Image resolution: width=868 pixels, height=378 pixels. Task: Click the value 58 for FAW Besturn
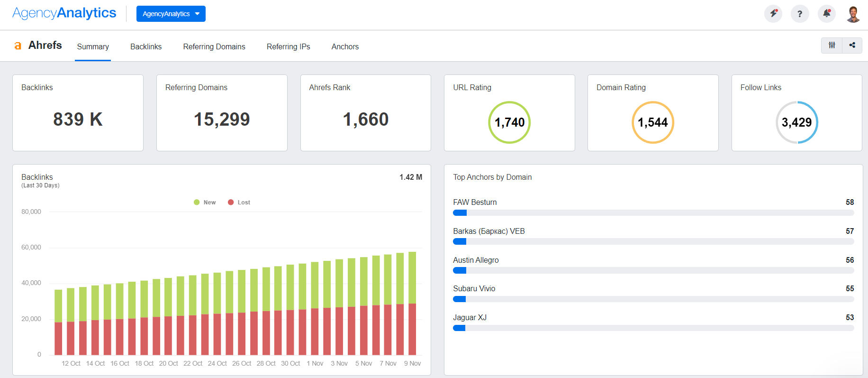point(850,202)
